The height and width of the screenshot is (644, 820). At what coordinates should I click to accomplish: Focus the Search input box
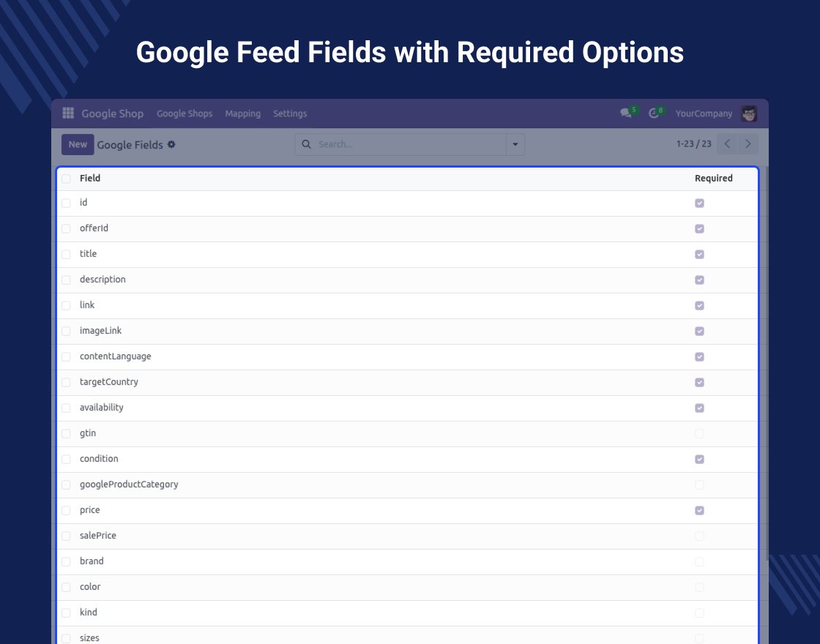(x=411, y=144)
